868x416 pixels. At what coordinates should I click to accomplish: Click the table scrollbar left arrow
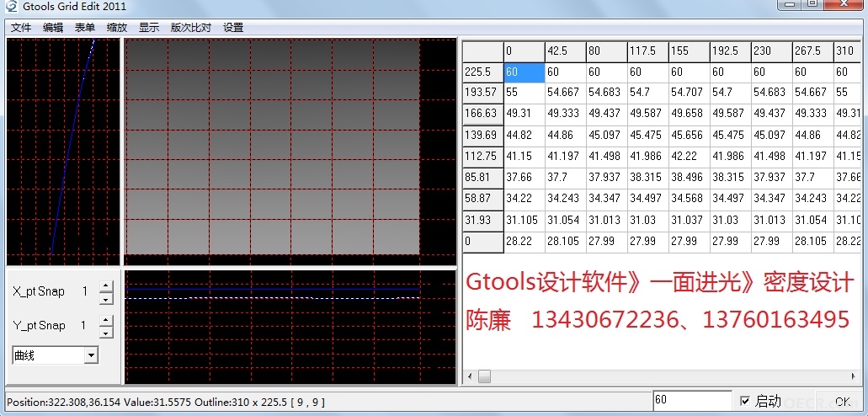point(470,376)
